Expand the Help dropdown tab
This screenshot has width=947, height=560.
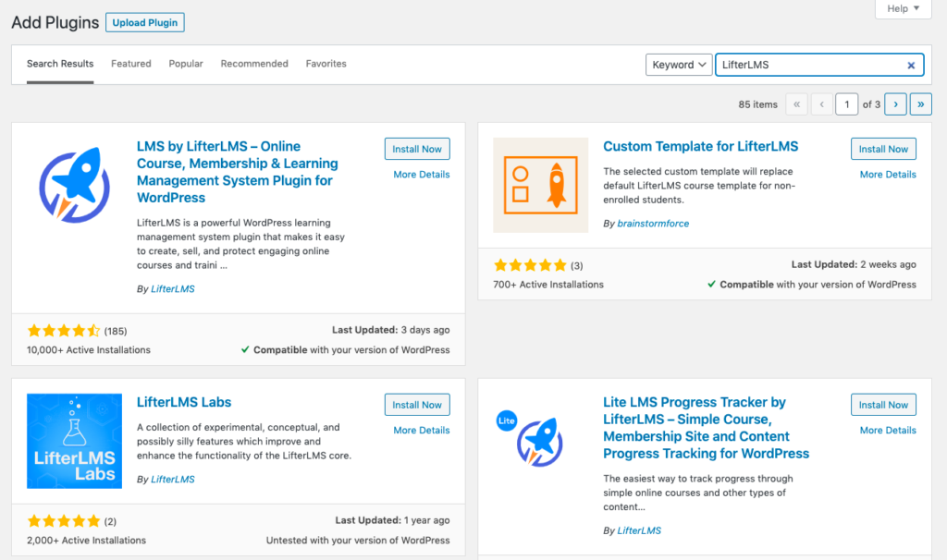click(903, 8)
